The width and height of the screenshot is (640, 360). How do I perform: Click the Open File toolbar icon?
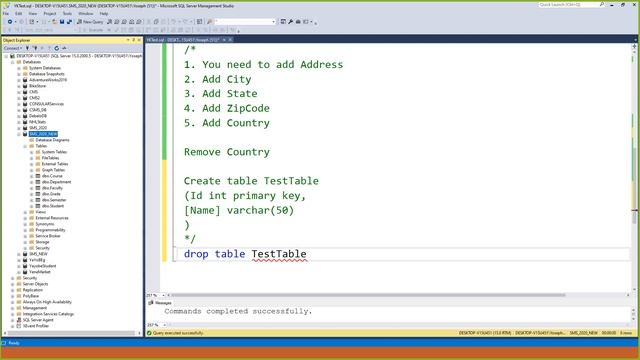click(54, 22)
